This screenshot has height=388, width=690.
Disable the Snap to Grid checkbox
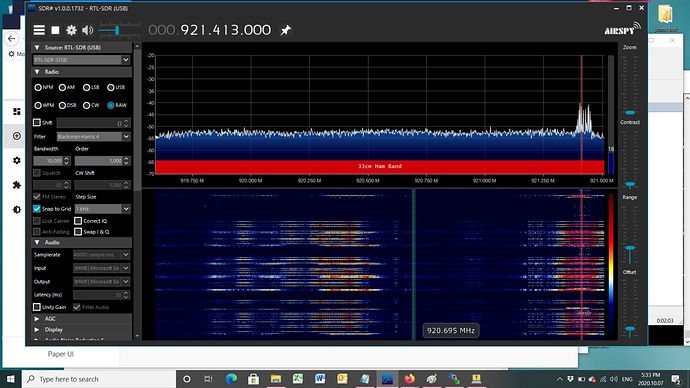coord(37,209)
